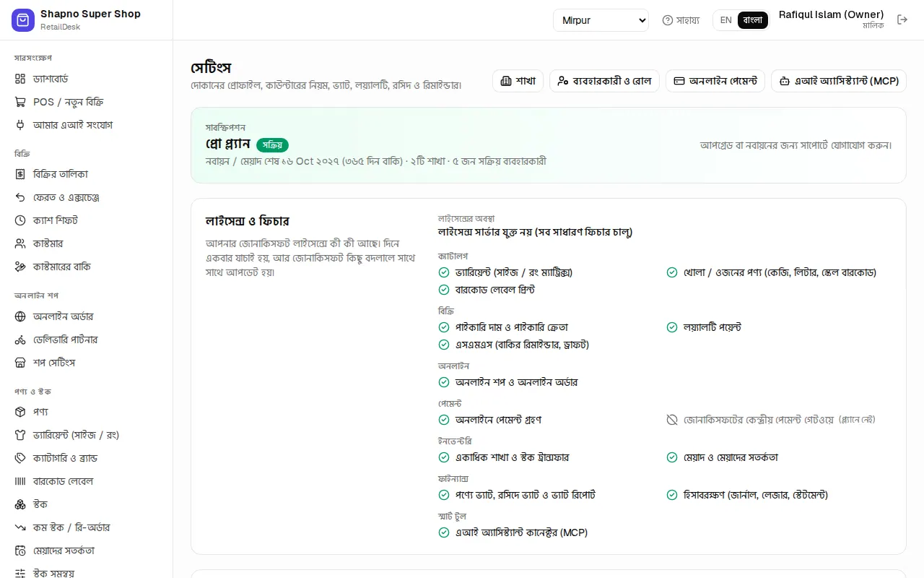Click এআই অ্যাসিস্ট্যান্ট কানেক্টর (MCP) feature text
This screenshot has height=578, width=924.
pos(522,532)
